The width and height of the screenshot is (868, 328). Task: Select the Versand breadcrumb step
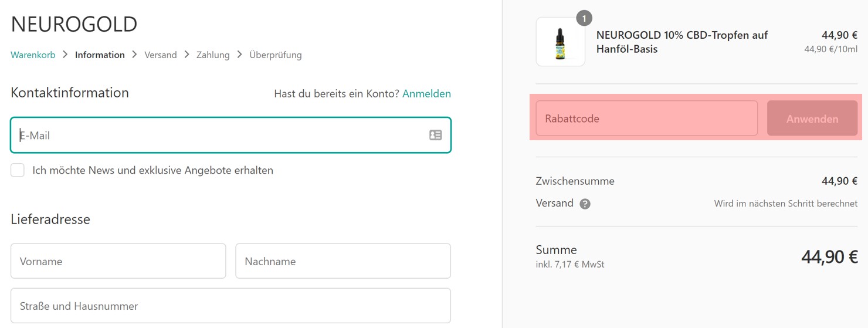pos(160,55)
